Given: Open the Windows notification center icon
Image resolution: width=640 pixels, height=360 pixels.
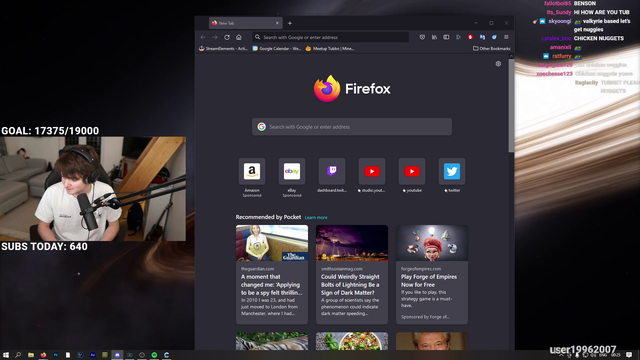Looking at the screenshot, I should (x=629, y=355).
